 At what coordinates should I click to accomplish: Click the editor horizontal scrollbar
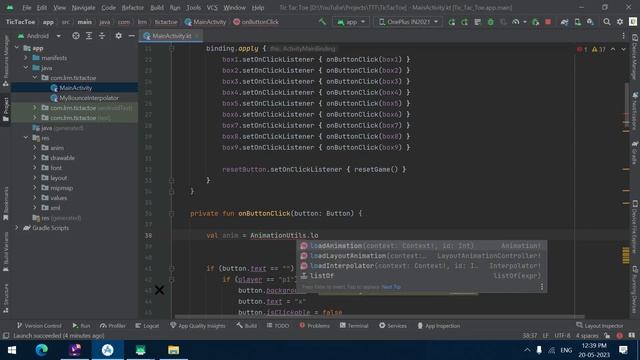pos(380,316)
